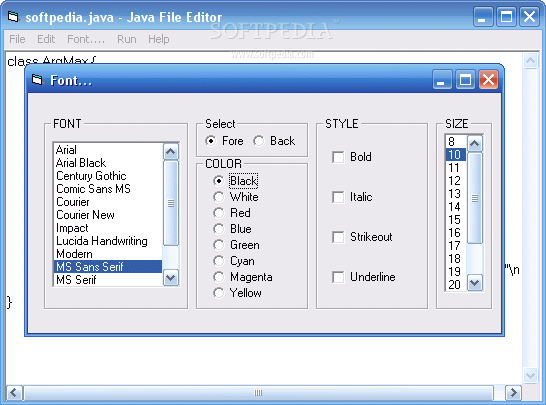Image resolution: width=546 pixels, height=405 pixels.
Task: Select MS Sans Serif font
Action: (x=108, y=267)
